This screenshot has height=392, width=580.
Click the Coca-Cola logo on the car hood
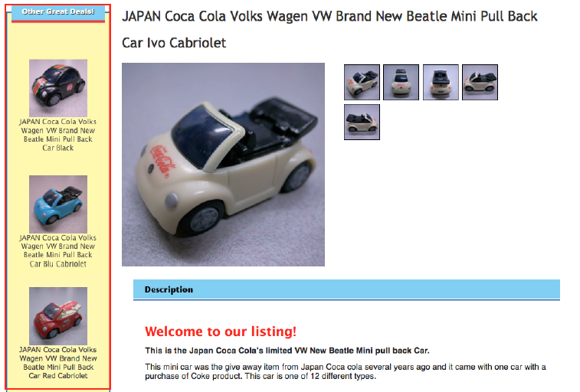(x=162, y=162)
